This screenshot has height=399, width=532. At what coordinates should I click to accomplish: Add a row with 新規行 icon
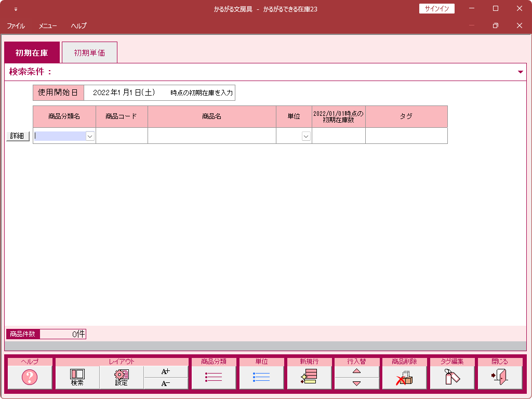(x=309, y=377)
